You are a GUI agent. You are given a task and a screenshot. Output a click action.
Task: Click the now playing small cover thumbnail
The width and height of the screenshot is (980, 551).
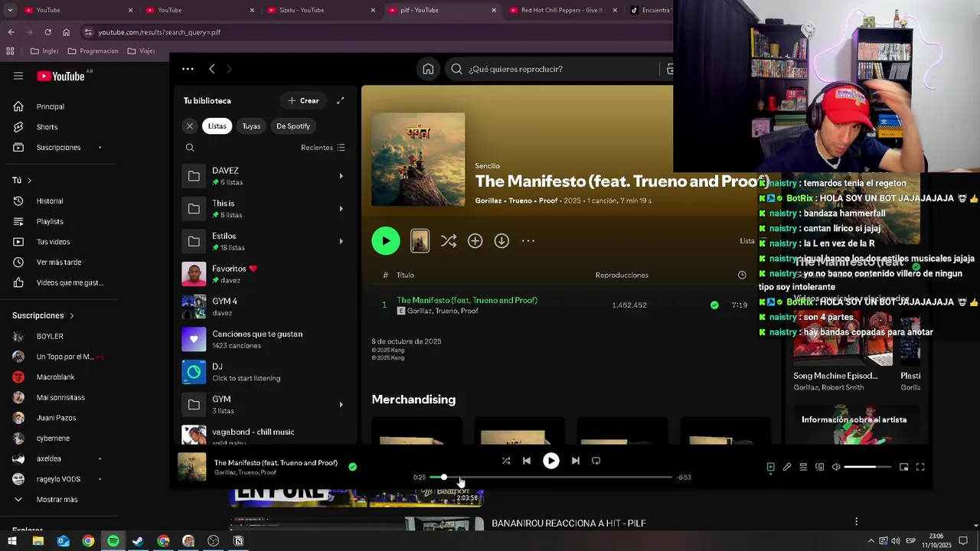pos(192,467)
